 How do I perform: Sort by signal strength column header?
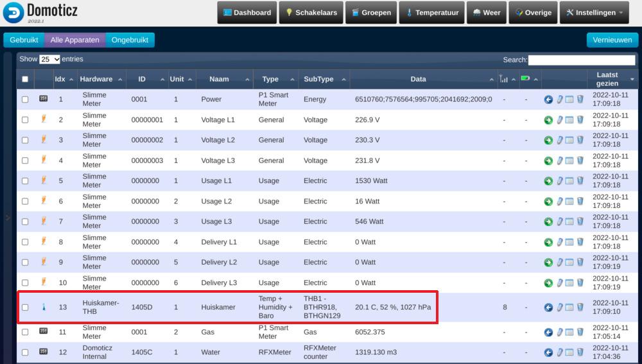pyautogui.click(x=507, y=79)
